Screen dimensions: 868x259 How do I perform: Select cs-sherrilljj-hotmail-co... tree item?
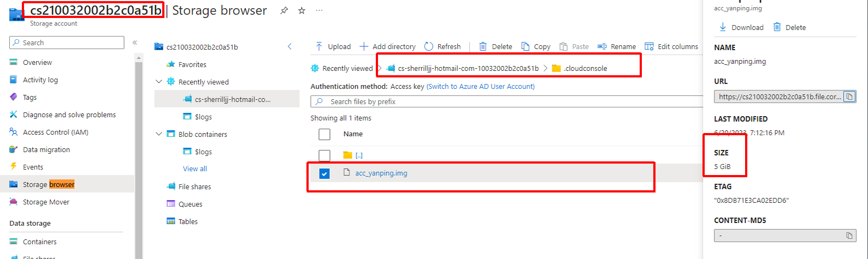point(233,100)
